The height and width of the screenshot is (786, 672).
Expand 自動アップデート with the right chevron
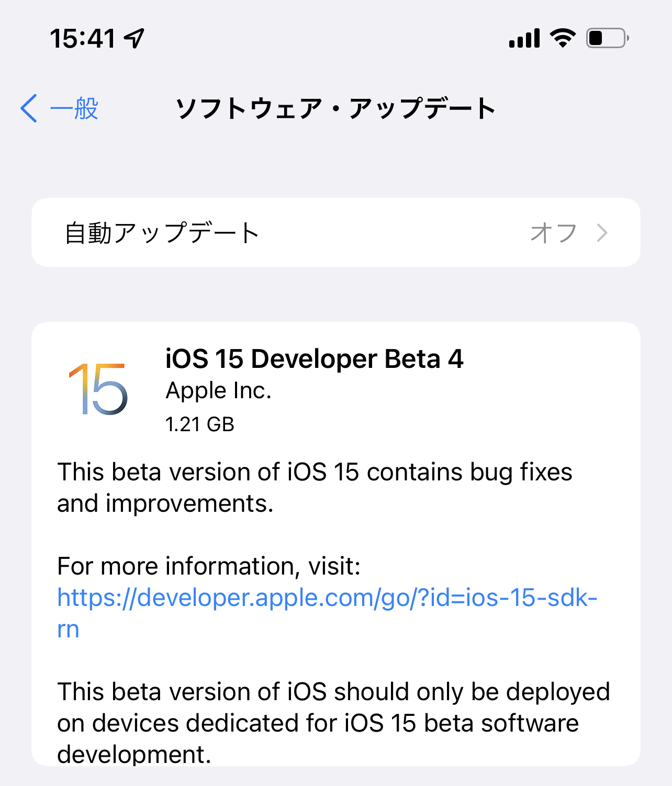602,232
